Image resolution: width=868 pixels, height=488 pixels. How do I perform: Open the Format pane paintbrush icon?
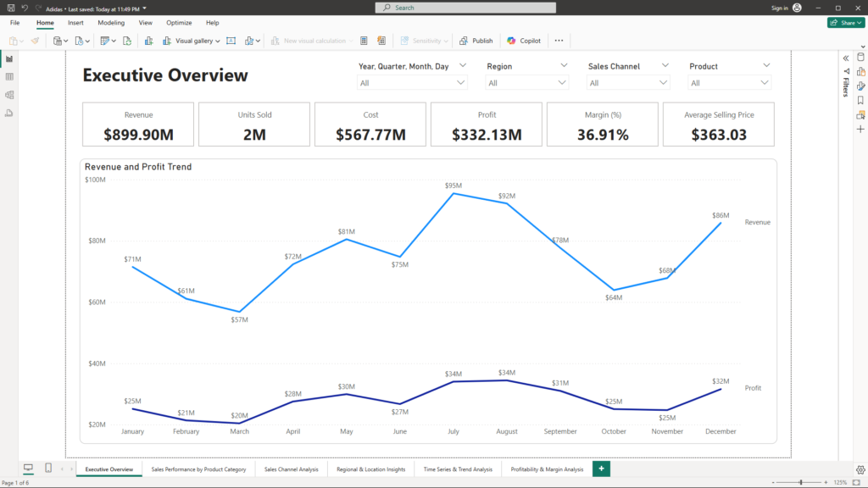click(860, 86)
